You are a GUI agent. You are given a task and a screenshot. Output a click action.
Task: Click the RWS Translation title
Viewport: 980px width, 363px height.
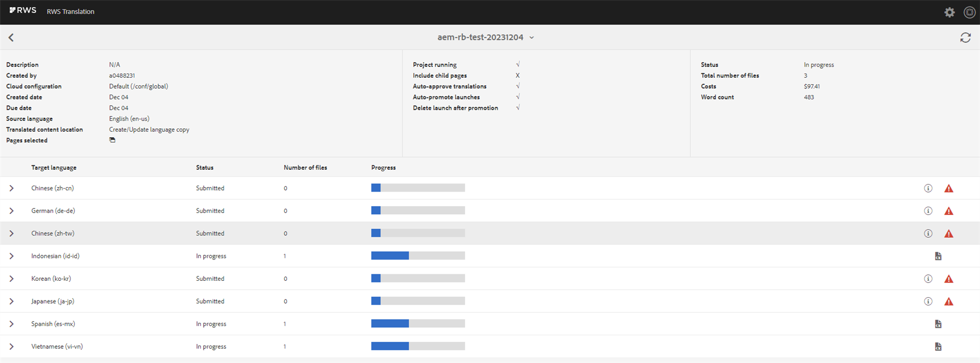click(x=70, y=11)
